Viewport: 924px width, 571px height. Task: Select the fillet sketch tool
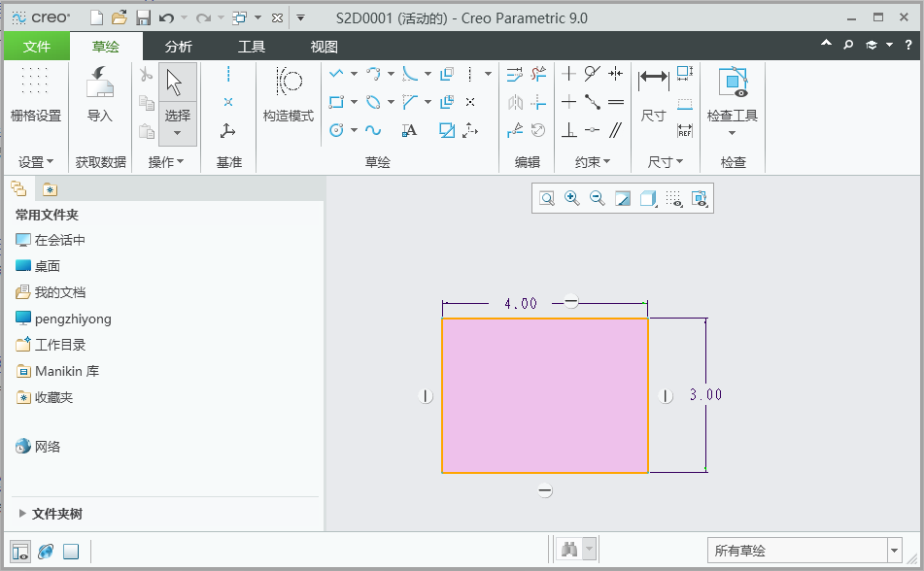(410, 74)
